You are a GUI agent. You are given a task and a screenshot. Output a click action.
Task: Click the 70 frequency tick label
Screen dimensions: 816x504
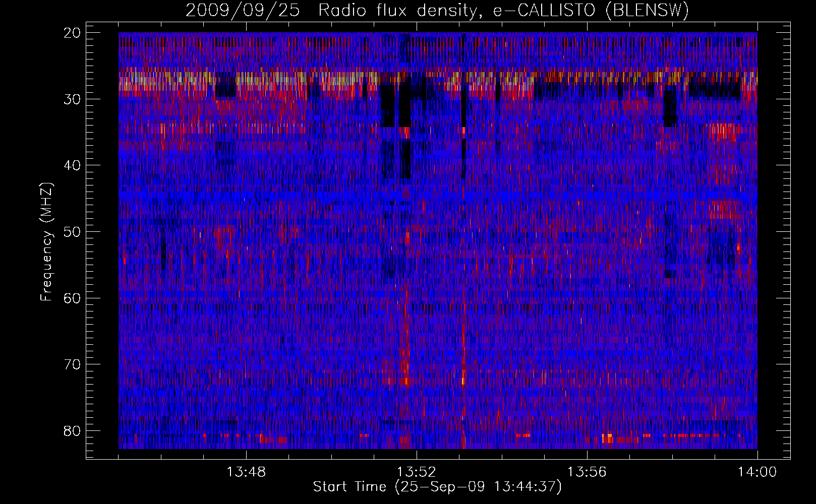[x=73, y=364]
